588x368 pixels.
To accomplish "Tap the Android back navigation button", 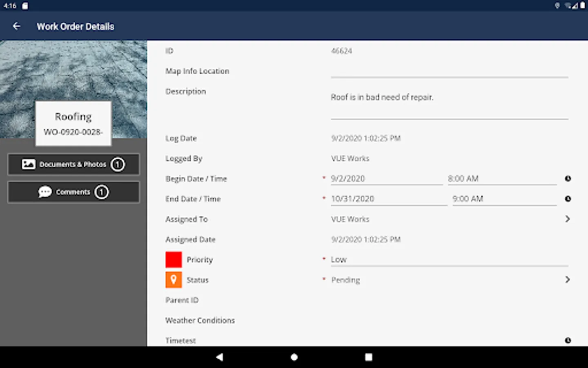I will [219, 357].
